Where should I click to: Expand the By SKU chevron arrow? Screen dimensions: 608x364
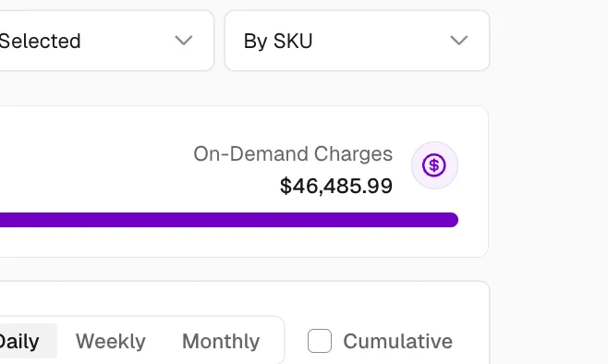(459, 41)
